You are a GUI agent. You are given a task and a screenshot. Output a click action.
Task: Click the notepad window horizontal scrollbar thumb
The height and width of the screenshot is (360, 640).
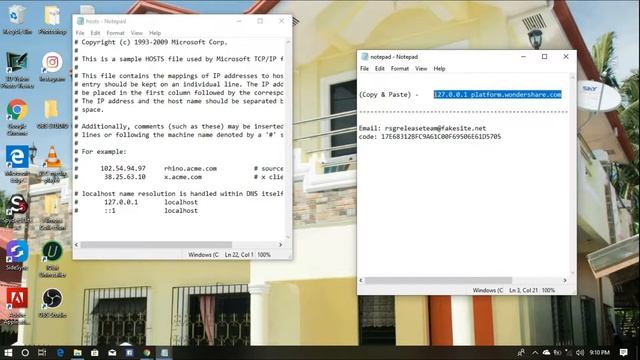(x=438, y=280)
